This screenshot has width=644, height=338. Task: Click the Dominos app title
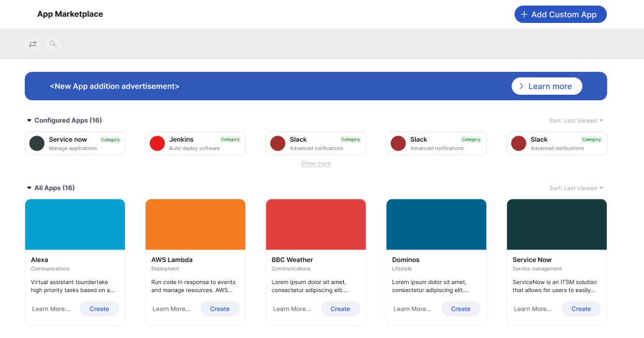click(406, 259)
